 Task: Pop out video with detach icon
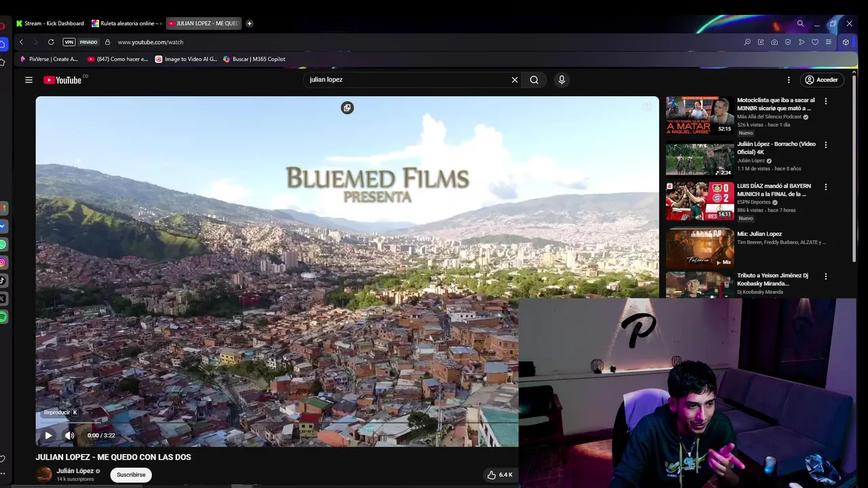(347, 108)
